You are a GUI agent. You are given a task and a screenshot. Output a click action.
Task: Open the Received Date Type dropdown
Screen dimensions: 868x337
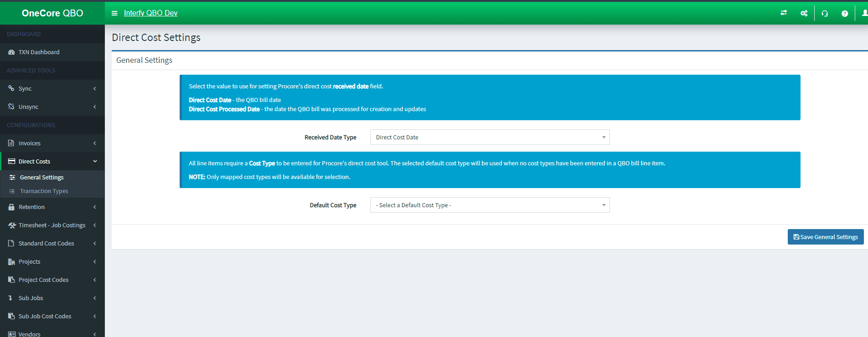(x=490, y=138)
